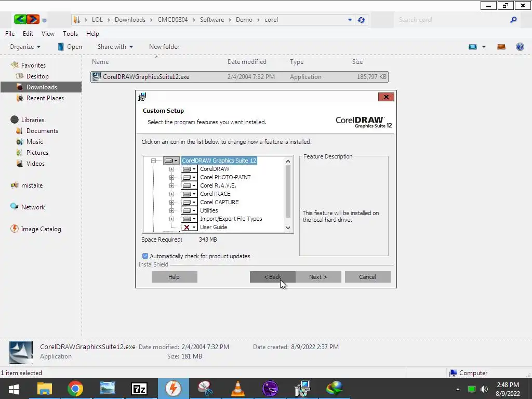Open Network in the sidebar
Viewport: 532px width, 399px height.
[33, 207]
